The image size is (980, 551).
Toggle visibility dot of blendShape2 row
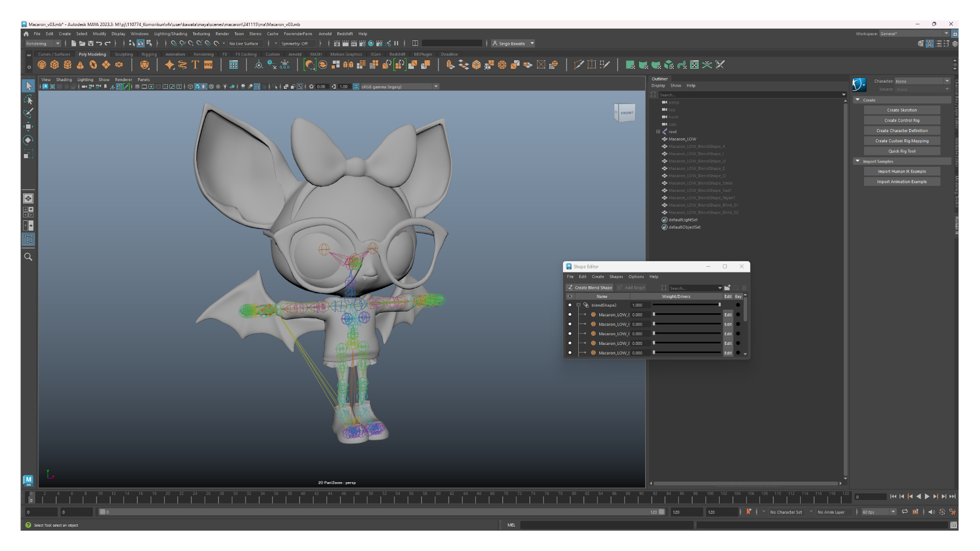point(570,305)
